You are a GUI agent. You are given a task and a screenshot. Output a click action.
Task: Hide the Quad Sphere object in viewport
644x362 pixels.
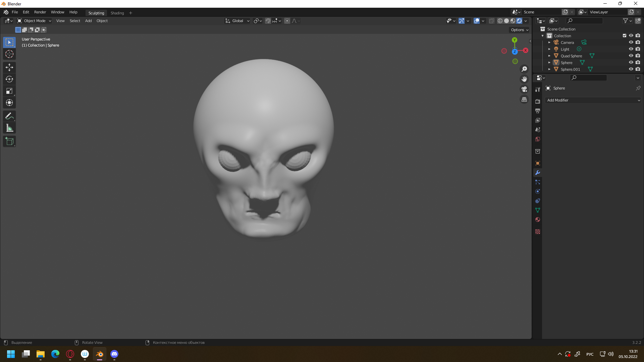pyautogui.click(x=631, y=56)
